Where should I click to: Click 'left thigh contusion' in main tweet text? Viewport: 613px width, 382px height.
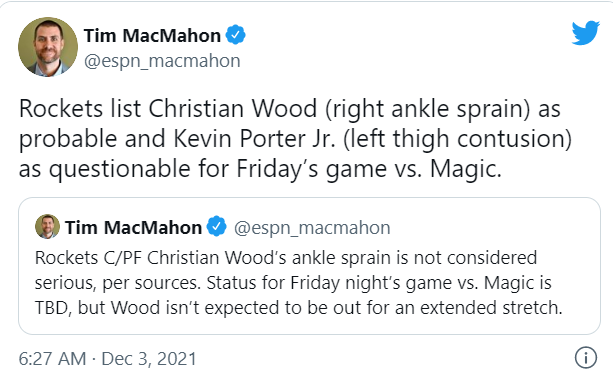(x=457, y=139)
